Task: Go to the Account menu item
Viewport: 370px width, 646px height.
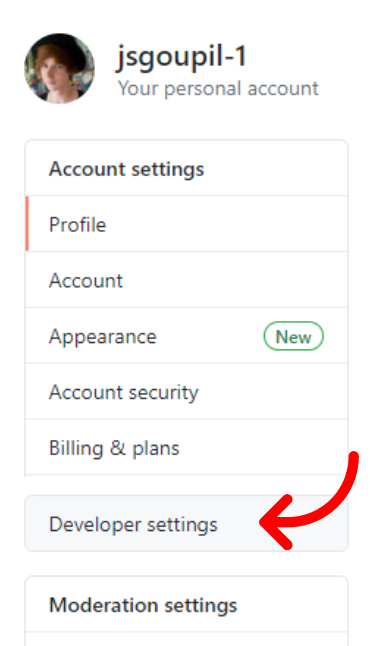Action: (187, 280)
